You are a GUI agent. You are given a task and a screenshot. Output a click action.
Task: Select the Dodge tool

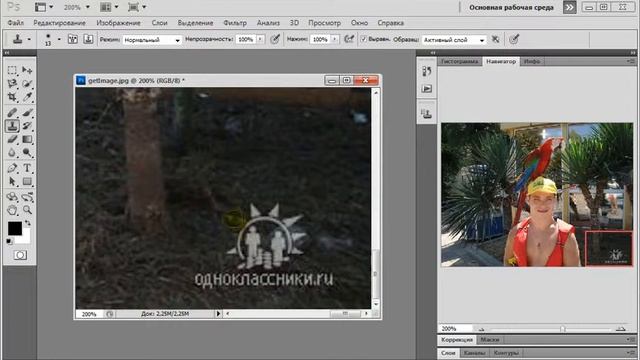click(x=27, y=153)
